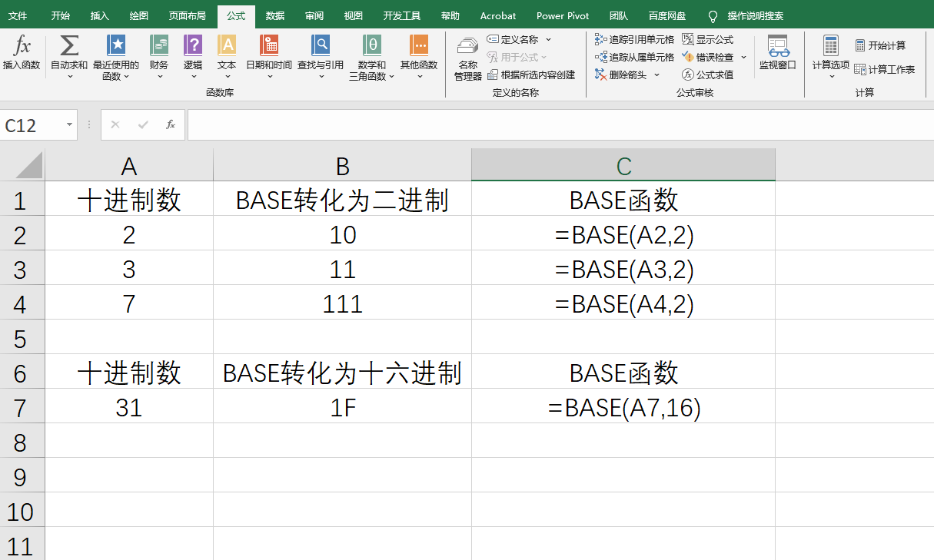Select column A header
Viewport: 934px width, 560px height.
[x=129, y=165]
